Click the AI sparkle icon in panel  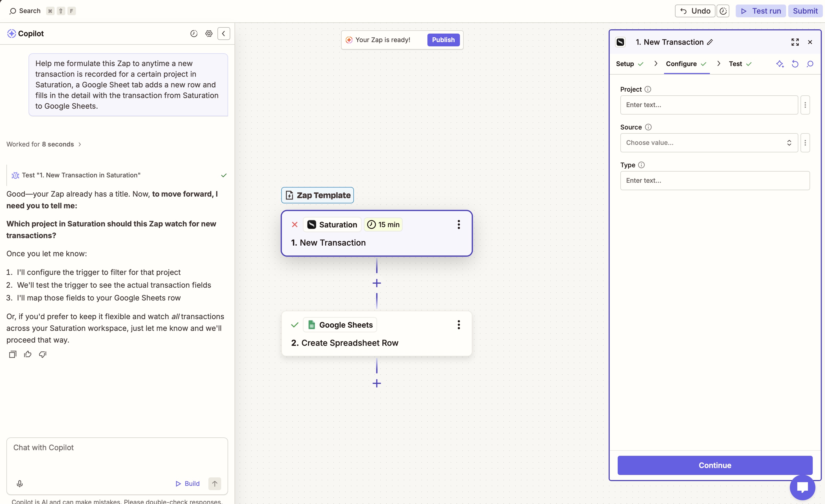click(x=780, y=64)
